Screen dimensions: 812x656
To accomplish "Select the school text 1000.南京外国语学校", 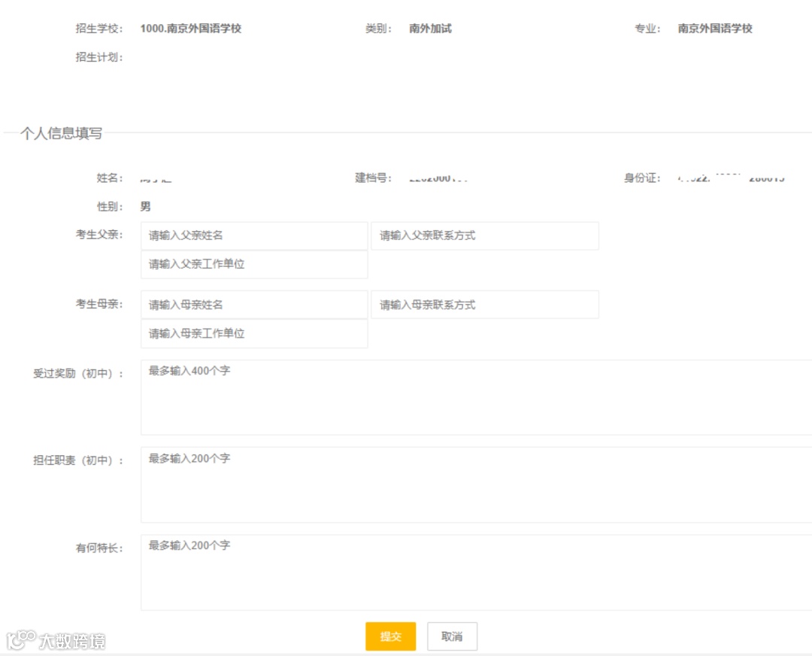I will 190,29.
